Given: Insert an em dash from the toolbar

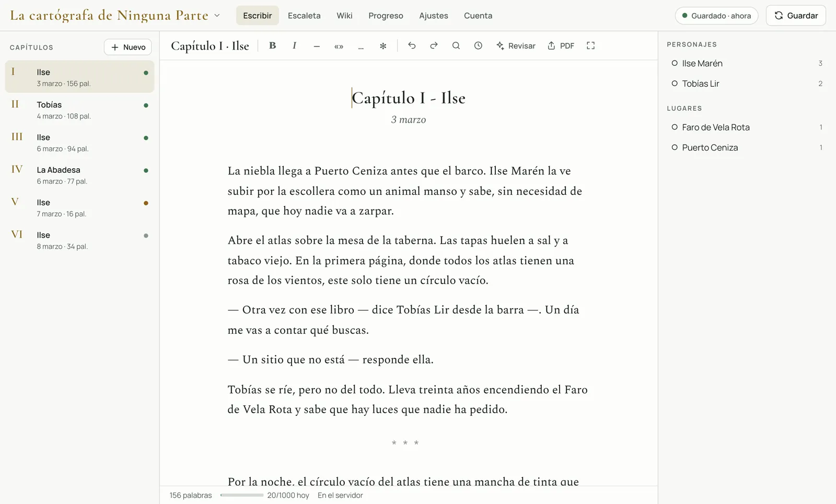Looking at the screenshot, I should tap(317, 46).
